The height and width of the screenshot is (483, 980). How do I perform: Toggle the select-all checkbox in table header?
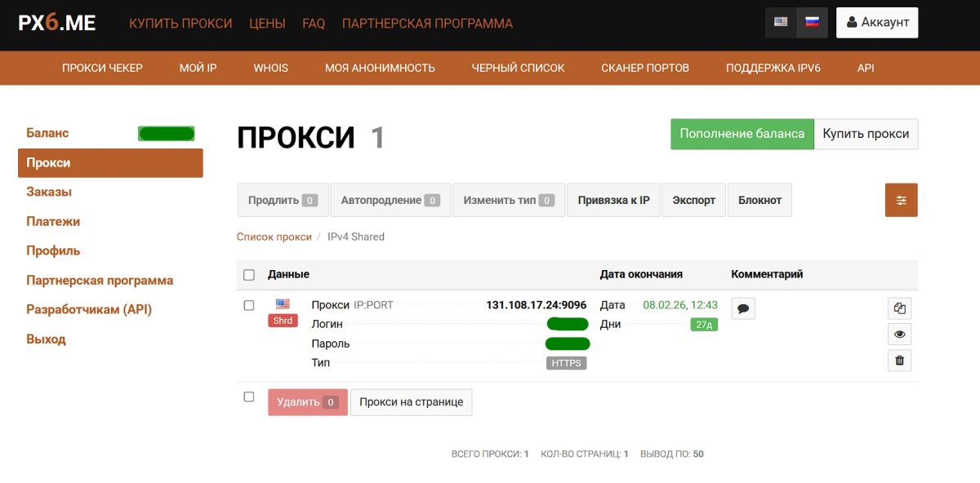point(249,275)
